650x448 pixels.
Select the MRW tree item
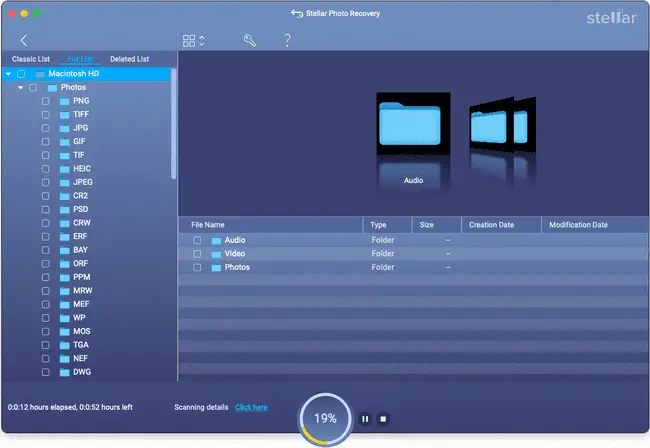point(82,291)
